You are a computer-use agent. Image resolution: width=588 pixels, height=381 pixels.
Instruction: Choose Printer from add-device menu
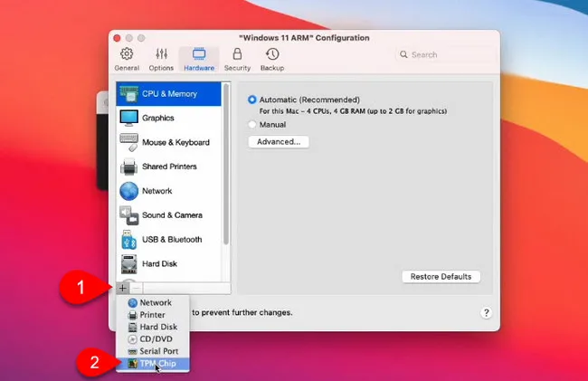153,315
